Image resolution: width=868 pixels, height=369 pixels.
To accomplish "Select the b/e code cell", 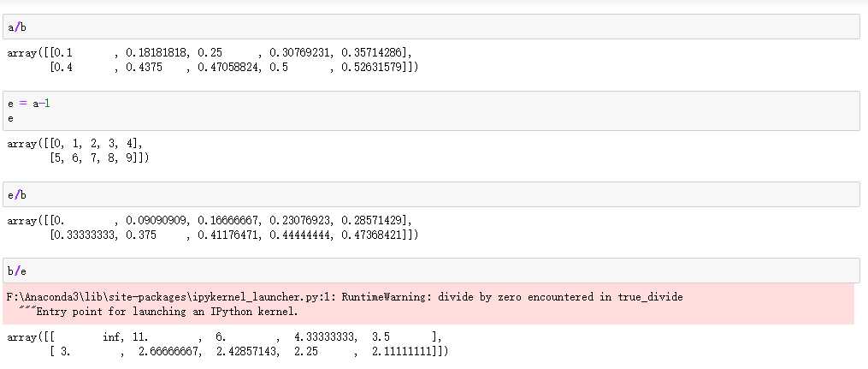I will pos(428,271).
